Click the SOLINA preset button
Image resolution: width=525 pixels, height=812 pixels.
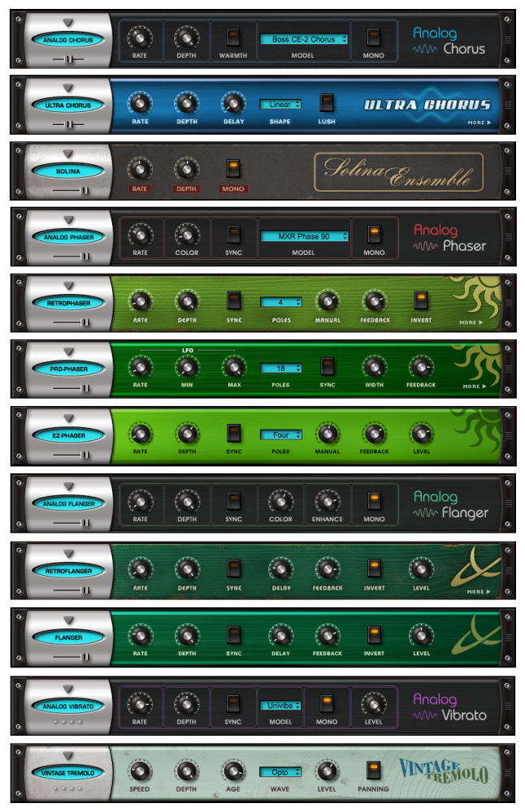[x=68, y=171]
